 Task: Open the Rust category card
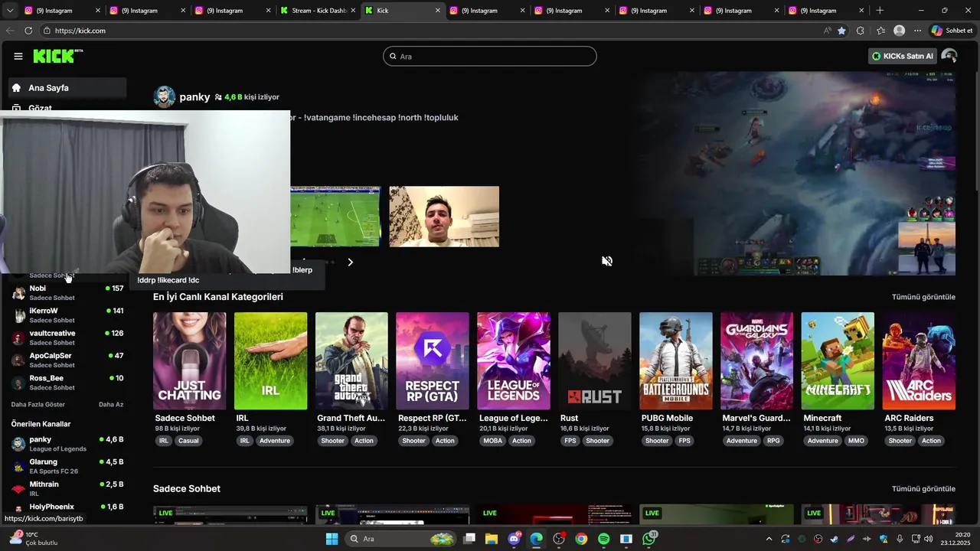[x=595, y=360]
